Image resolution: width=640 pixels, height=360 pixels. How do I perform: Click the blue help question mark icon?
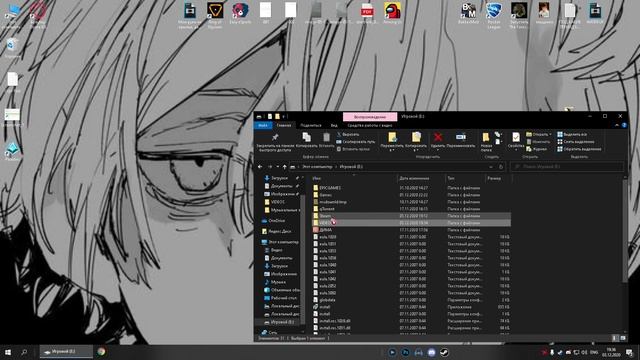pos(624,125)
